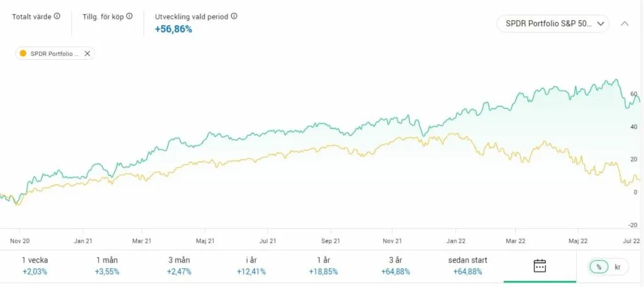The height and width of the screenshot is (287, 644).
Task: Click info icon beside Utveckling vald period
Action: 234,16
